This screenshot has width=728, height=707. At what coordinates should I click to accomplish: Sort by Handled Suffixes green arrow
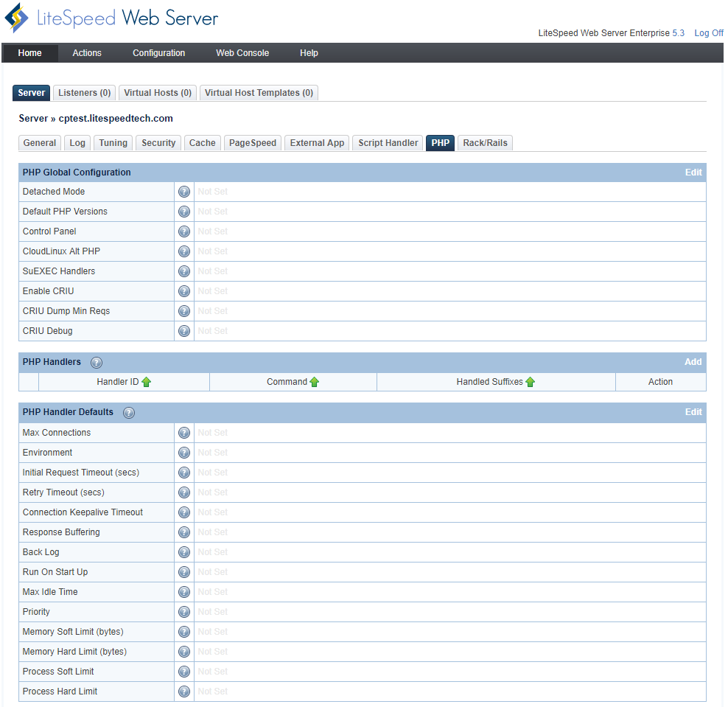pos(531,382)
